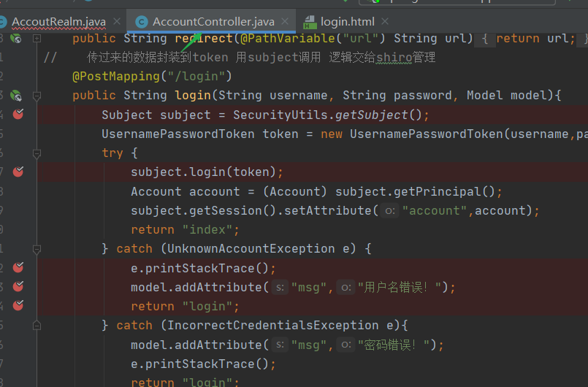Screen dimensions: 588x387
Task: Toggle breakpoint on first e.printStackTrace() line
Action: click(18, 267)
